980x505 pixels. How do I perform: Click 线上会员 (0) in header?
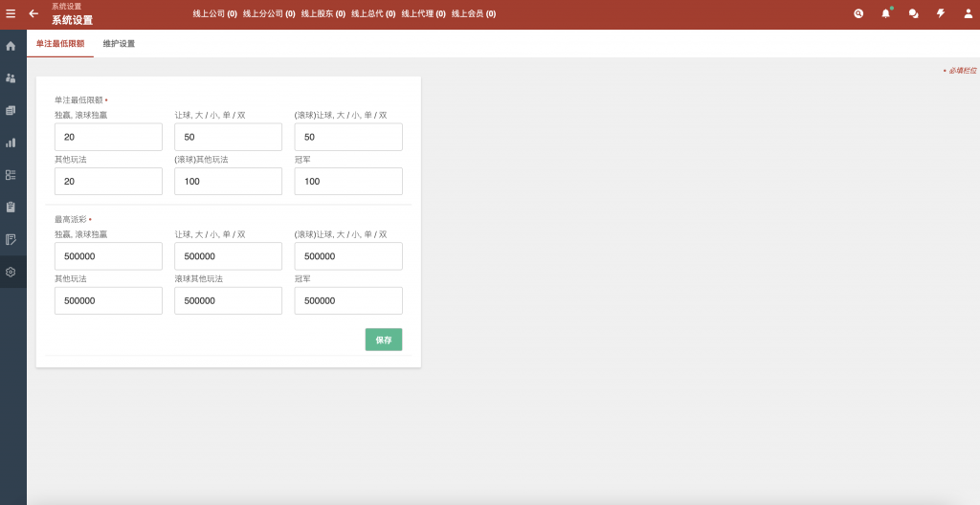(x=473, y=14)
